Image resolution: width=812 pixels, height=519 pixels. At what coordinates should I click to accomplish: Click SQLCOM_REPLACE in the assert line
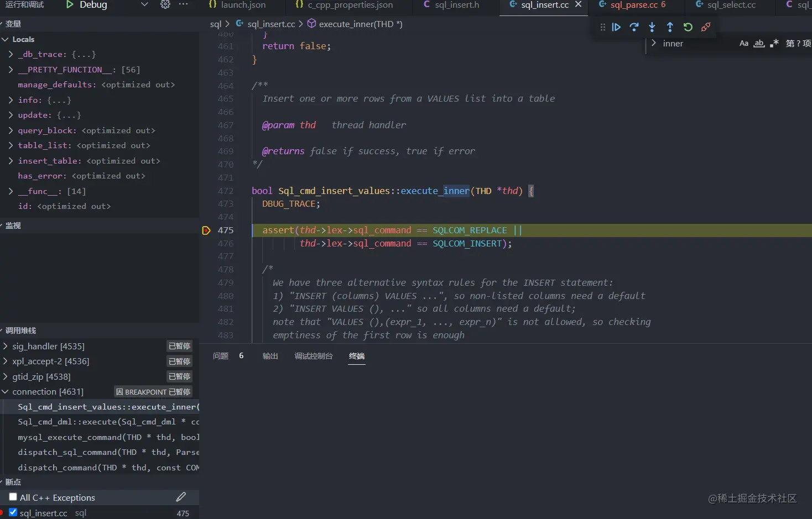(470, 230)
